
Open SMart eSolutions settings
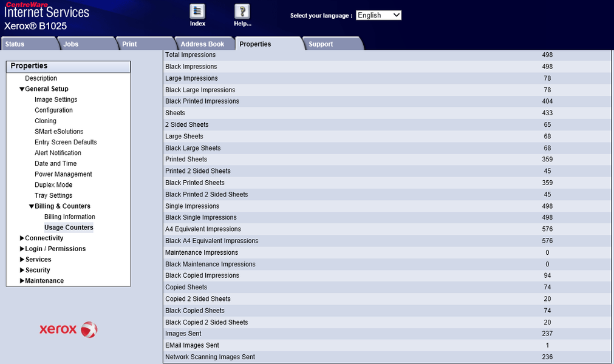pos(59,132)
